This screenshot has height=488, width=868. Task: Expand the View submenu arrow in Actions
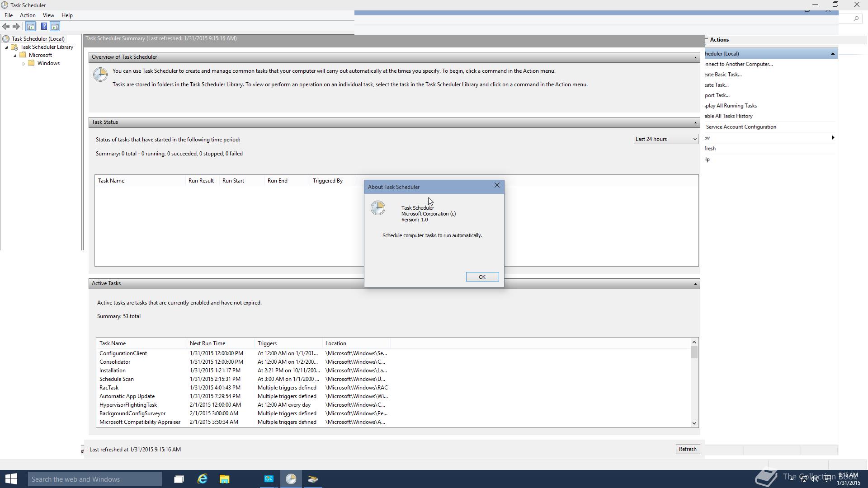(833, 138)
